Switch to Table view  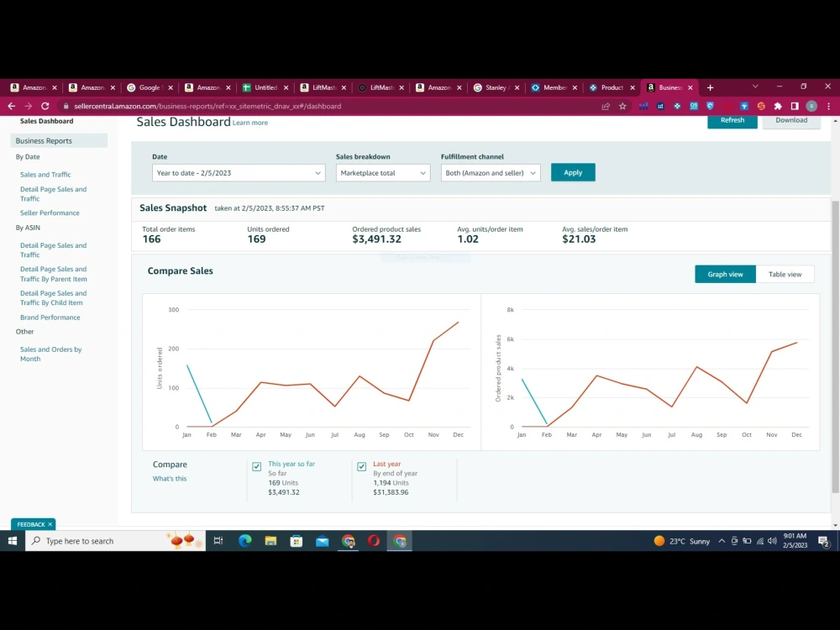click(x=785, y=275)
